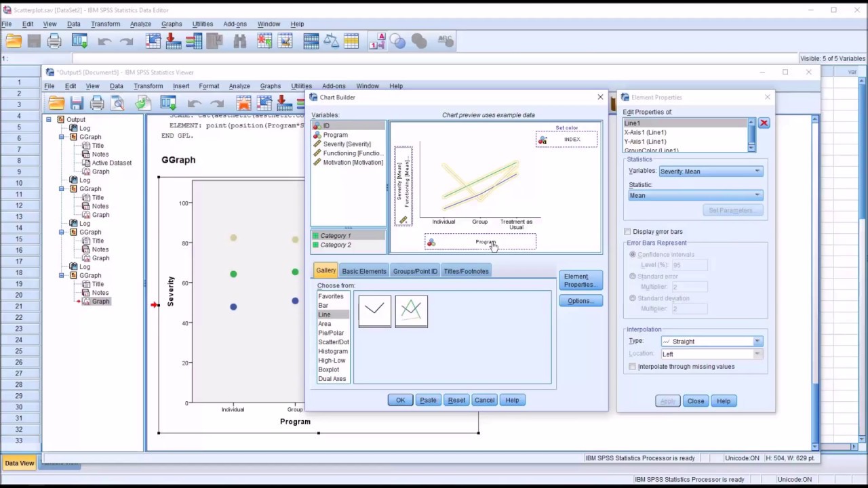Select Standard deviation radio button
The width and height of the screenshot is (868, 488).
click(x=633, y=298)
